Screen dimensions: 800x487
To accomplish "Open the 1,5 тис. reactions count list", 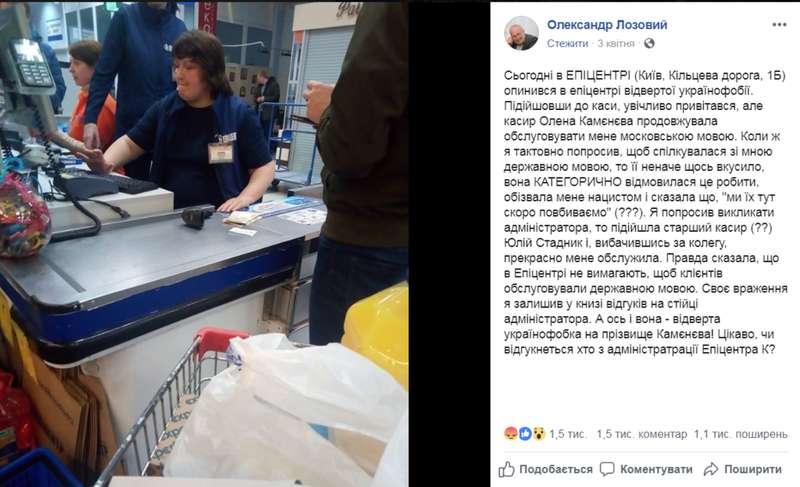I will point(567,434).
